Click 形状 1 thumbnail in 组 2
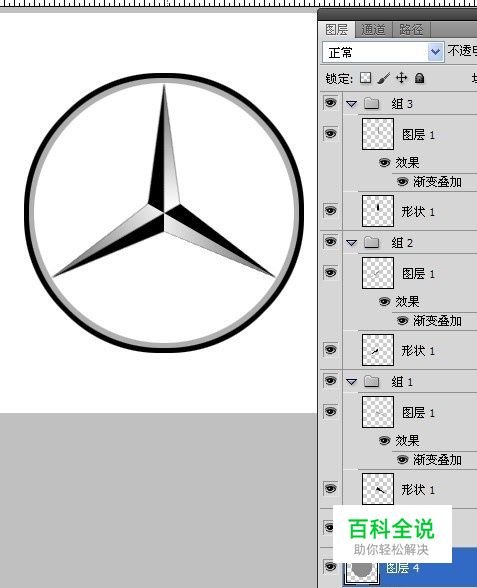This screenshot has width=477, height=588. tap(378, 350)
